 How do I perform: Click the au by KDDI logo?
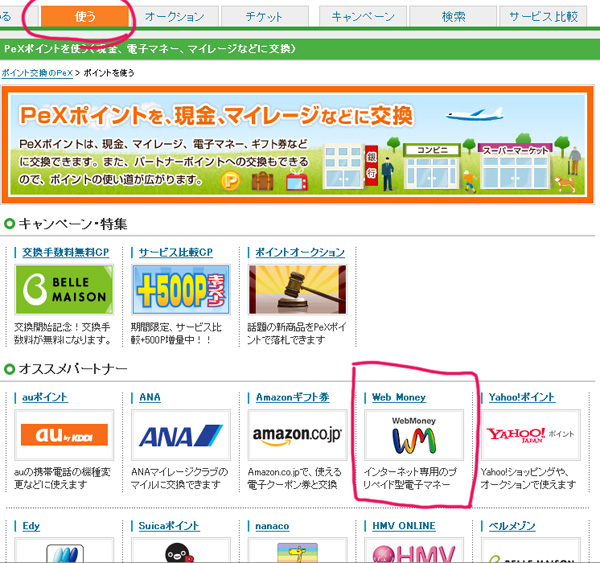pyautogui.click(x=64, y=435)
